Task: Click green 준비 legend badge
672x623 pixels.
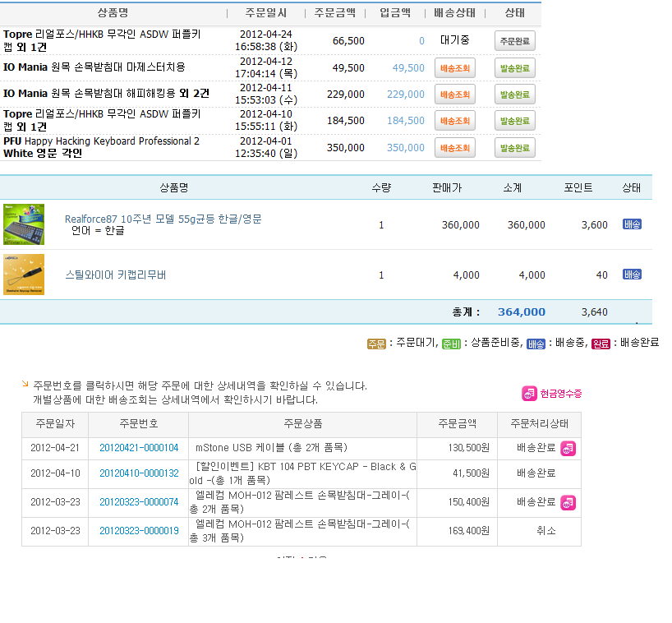Action: [451, 344]
